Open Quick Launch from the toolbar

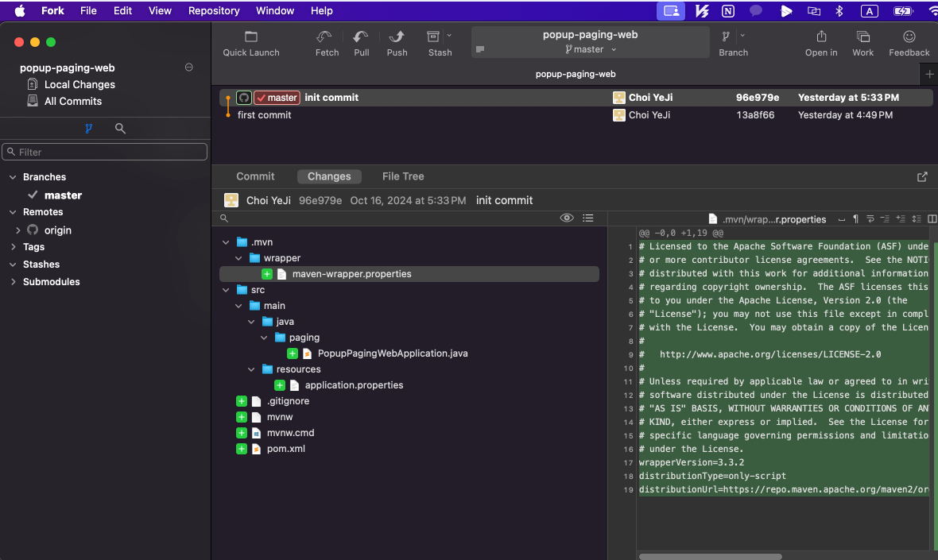(x=250, y=44)
